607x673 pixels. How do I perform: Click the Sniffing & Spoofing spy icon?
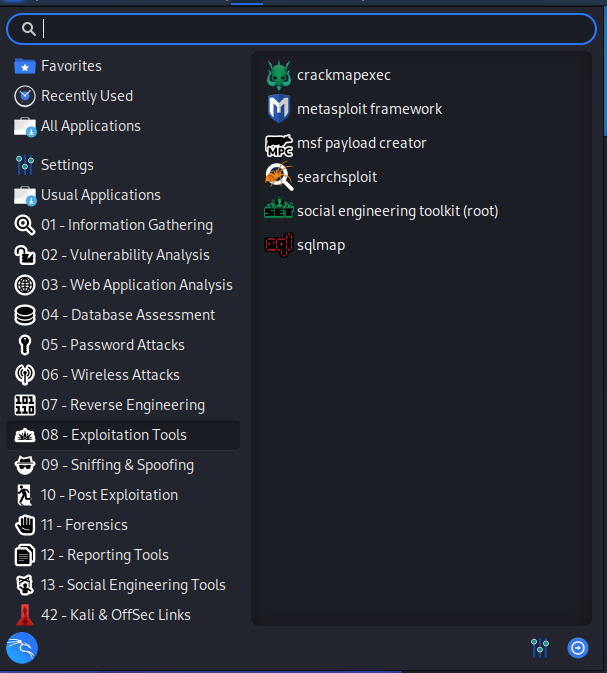coord(25,465)
